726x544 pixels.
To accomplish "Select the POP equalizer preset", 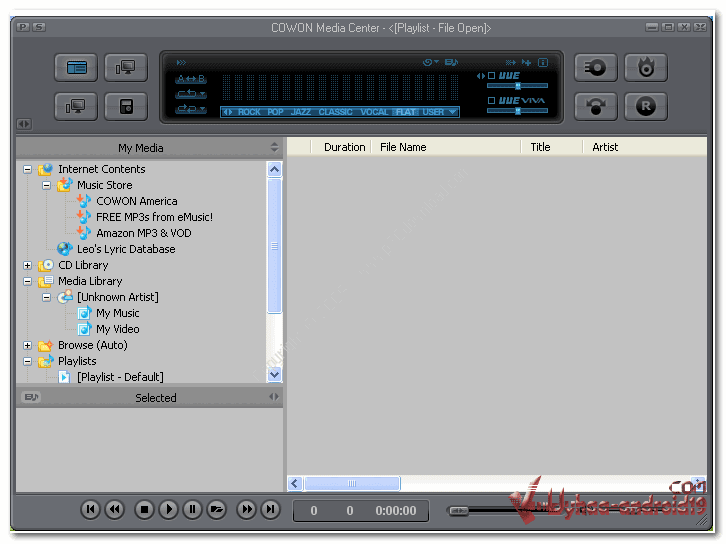I will click(275, 112).
